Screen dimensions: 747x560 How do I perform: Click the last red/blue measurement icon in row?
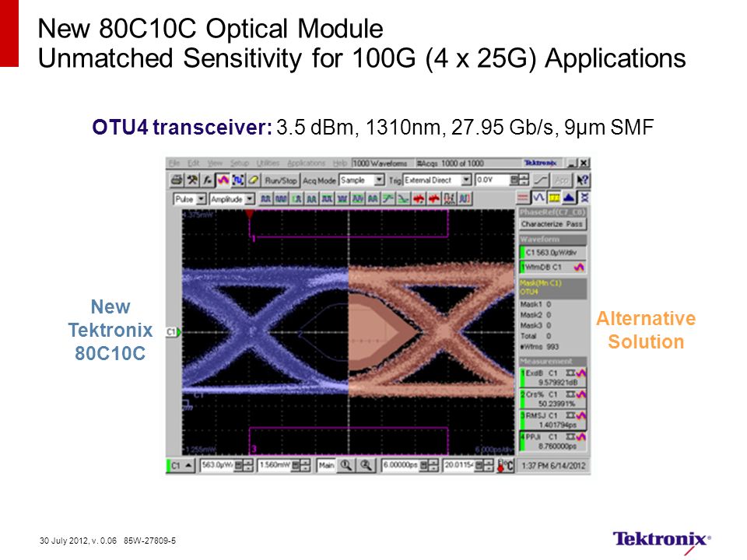click(x=464, y=198)
